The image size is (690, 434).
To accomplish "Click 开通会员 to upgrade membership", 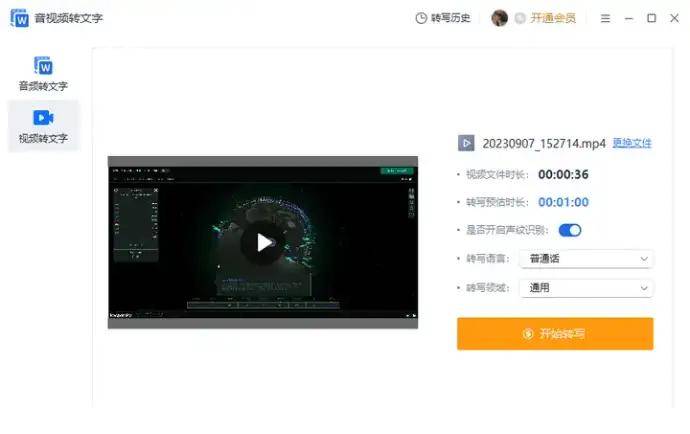I will pos(553,18).
